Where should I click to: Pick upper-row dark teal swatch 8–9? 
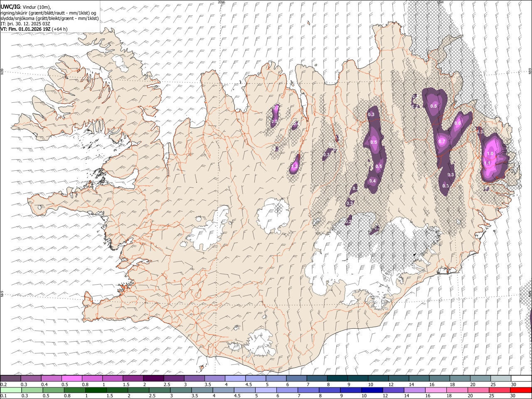click(x=337, y=378)
